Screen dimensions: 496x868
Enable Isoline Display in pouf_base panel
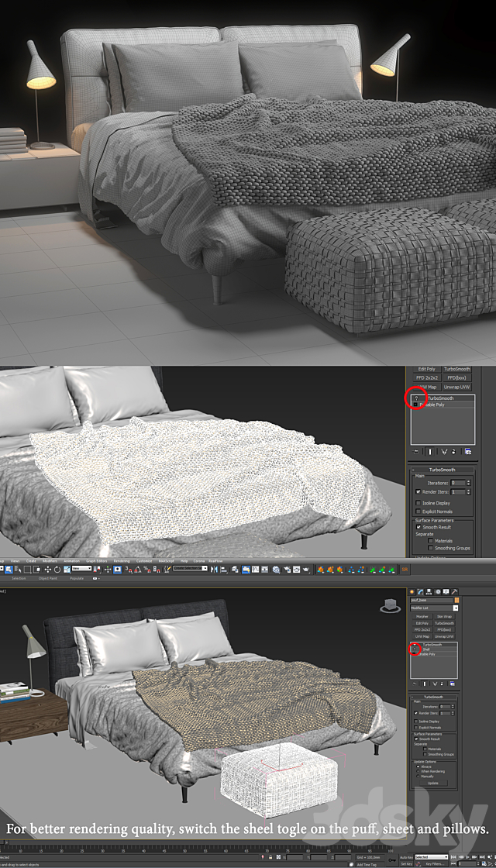click(415, 722)
